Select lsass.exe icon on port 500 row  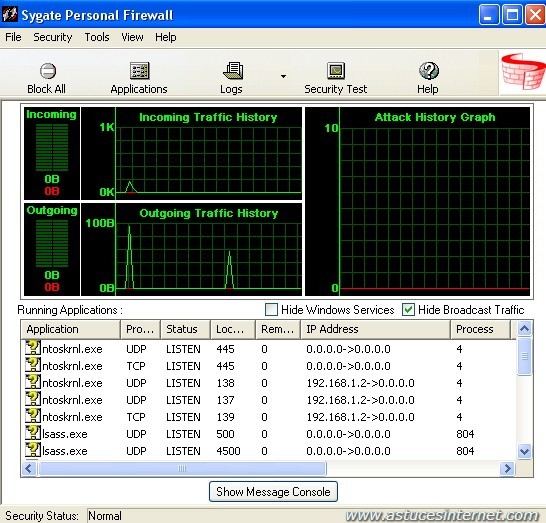33,433
